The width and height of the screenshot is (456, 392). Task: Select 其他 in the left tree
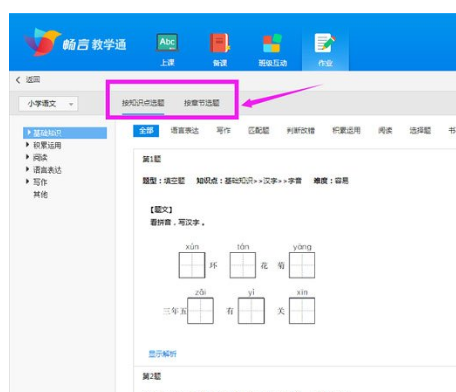pyautogui.click(x=40, y=194)
